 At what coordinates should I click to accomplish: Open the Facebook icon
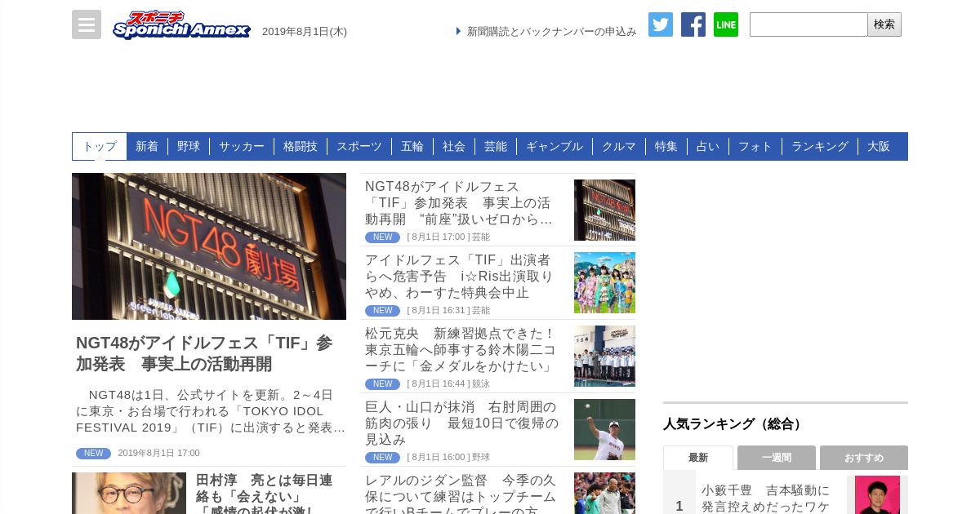click(x=693, y=24)
